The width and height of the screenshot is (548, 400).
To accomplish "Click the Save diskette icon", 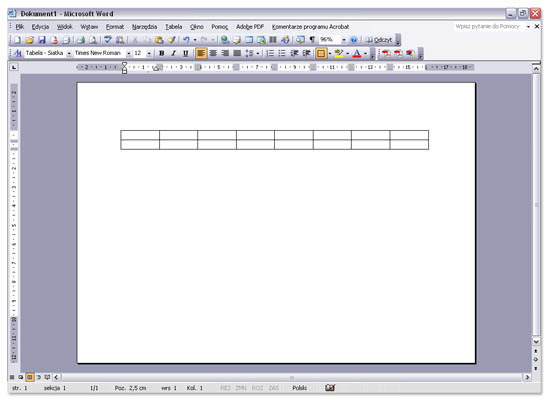I will tap(42, 40).
